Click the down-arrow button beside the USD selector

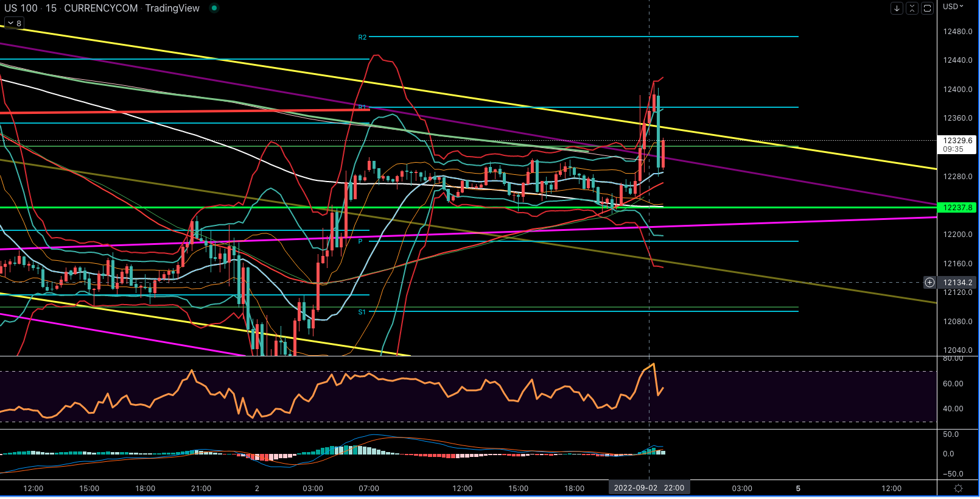click(897, 8)
